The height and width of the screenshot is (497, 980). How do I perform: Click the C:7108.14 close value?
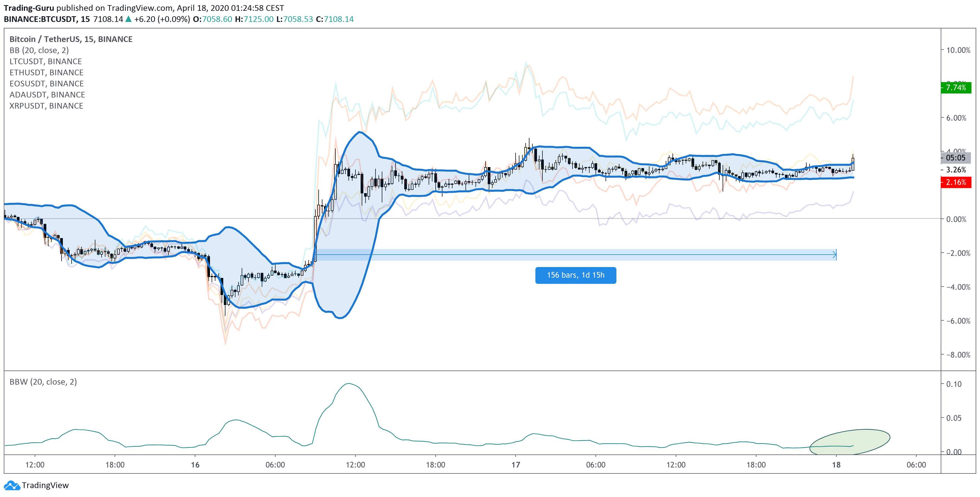(335, 19)
